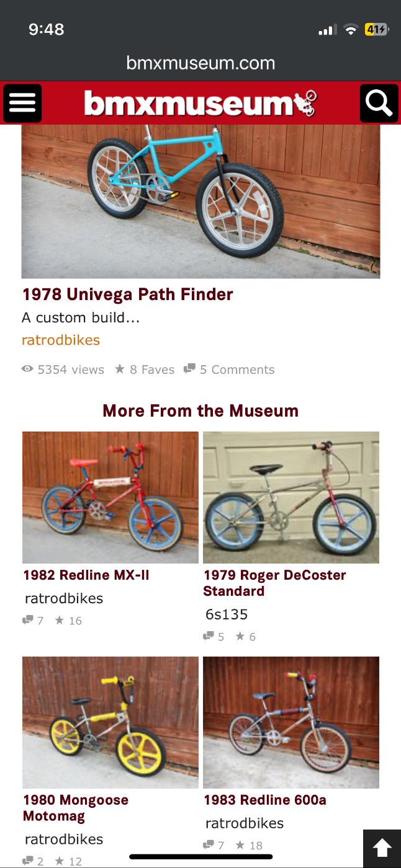Open the 1978 Univega Path Finder title link
Viewport: 401px width, 868px height.
[x=127, y=294]
